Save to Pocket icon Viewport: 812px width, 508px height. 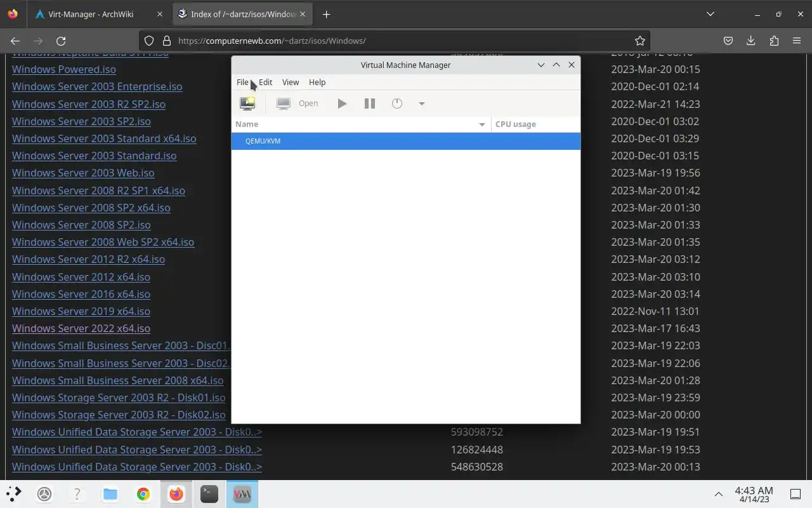click(728, 41)
